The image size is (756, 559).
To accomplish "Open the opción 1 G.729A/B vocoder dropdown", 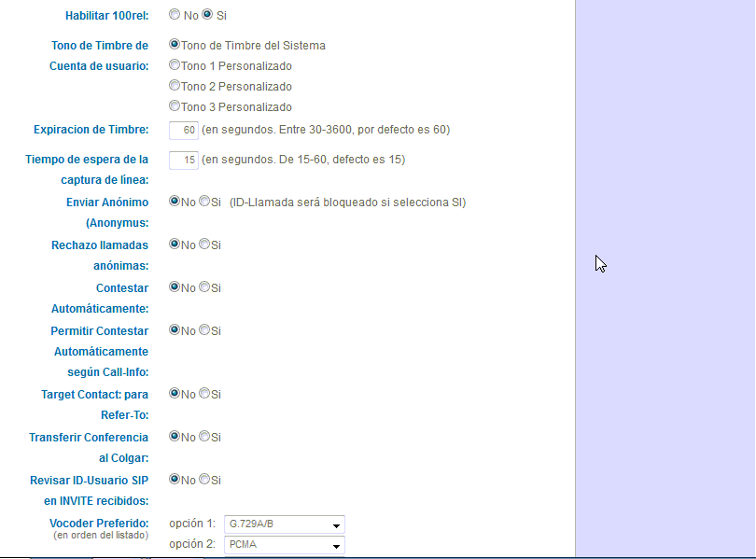I will coord(285,524).
